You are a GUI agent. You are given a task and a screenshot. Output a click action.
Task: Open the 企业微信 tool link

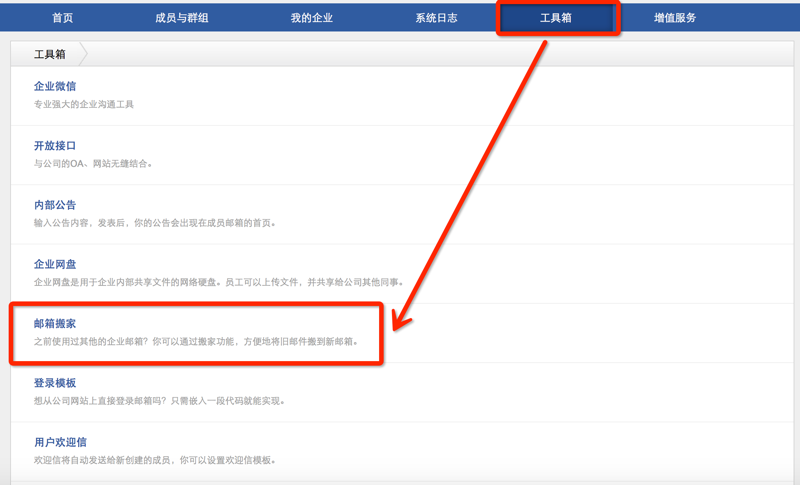[55, 87]
